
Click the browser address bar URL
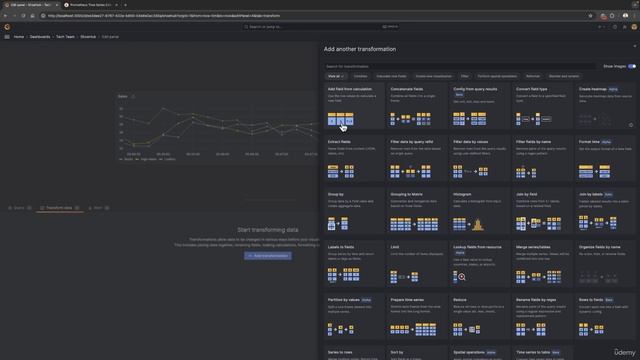tap(164, 16)
